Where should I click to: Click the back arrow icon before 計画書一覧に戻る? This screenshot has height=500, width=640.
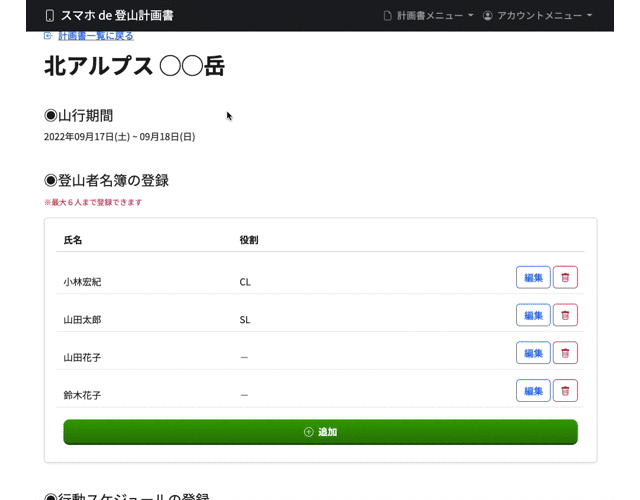coord(48,36)
